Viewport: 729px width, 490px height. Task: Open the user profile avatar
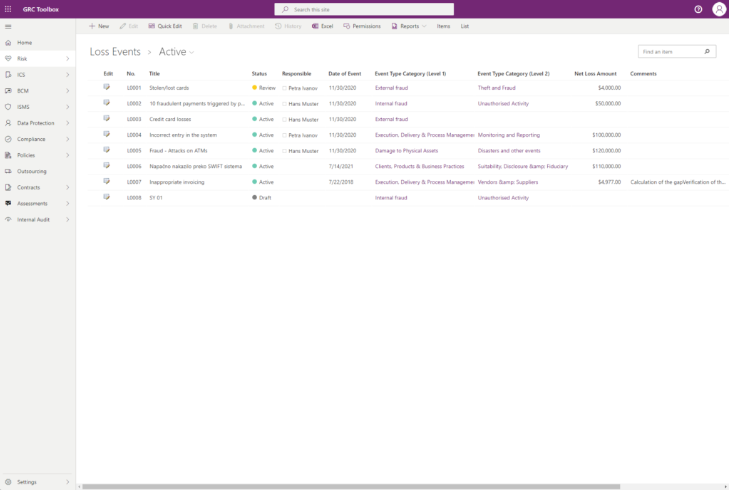[719, 9]
